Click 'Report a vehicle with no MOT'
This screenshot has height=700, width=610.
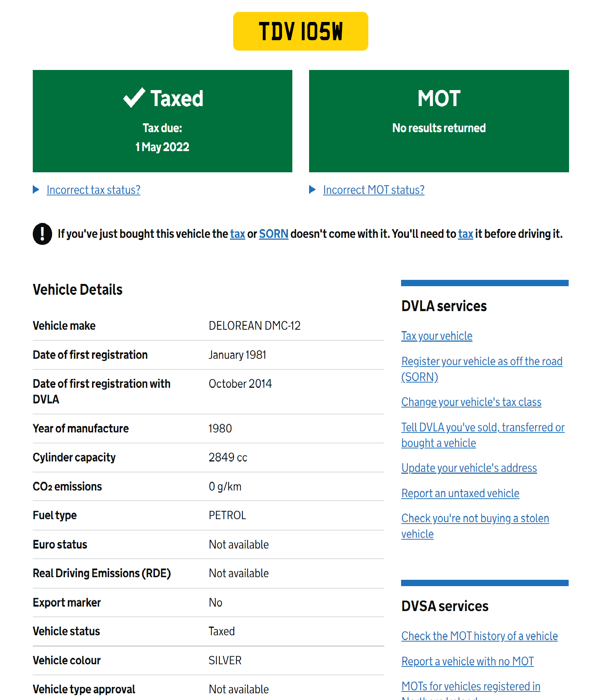(467, 661)
